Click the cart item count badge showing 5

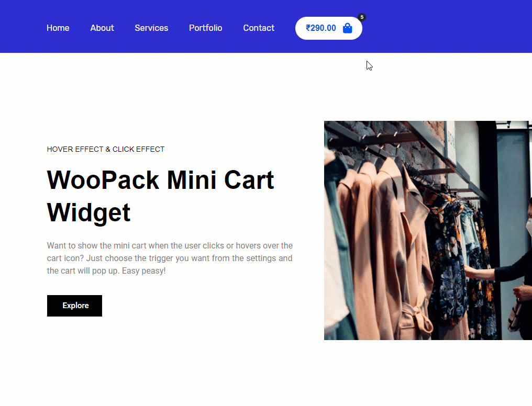pyautogui.click(x=362, y=17)
